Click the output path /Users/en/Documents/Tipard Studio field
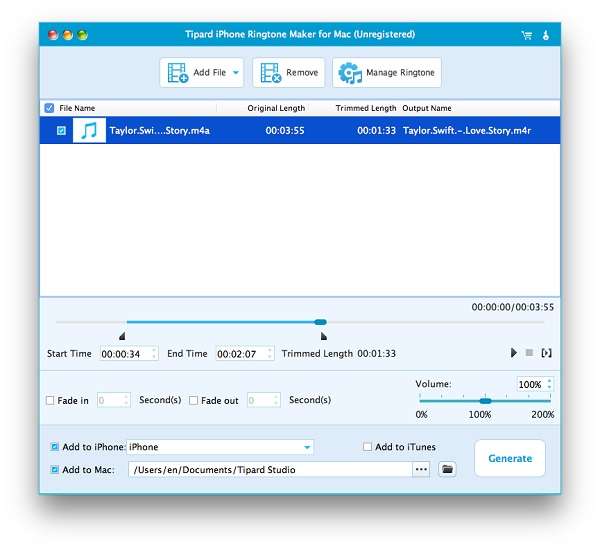 pos(270,470)
